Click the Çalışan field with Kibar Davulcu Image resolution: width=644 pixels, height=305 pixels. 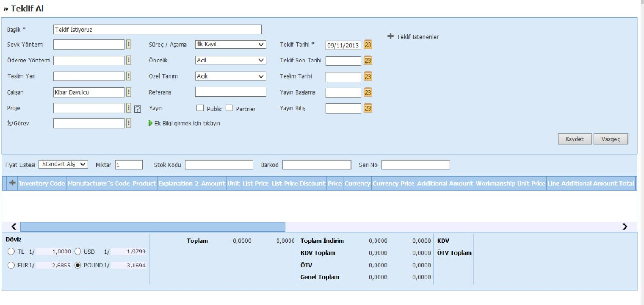(x=89, y=92)
